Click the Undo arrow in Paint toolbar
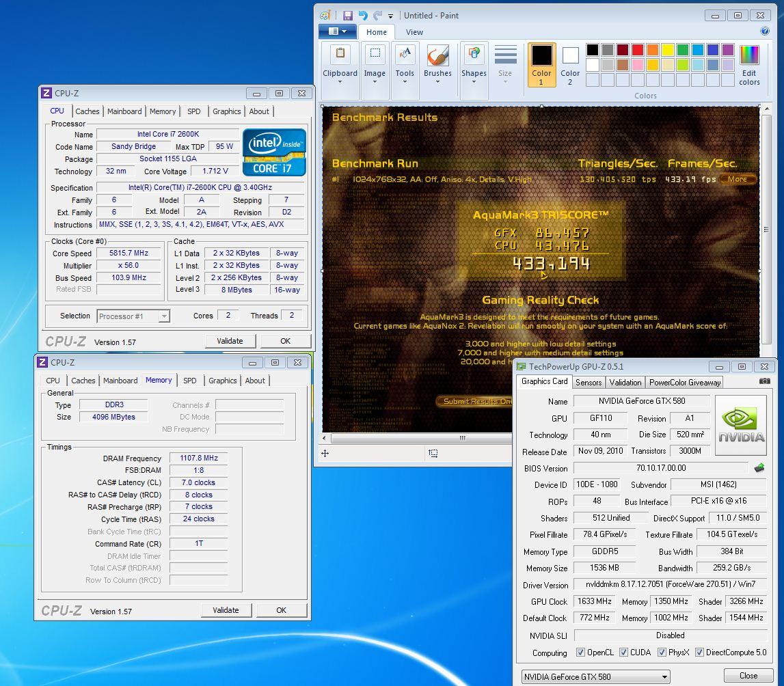Screen dimensions: 784x686 363,16
